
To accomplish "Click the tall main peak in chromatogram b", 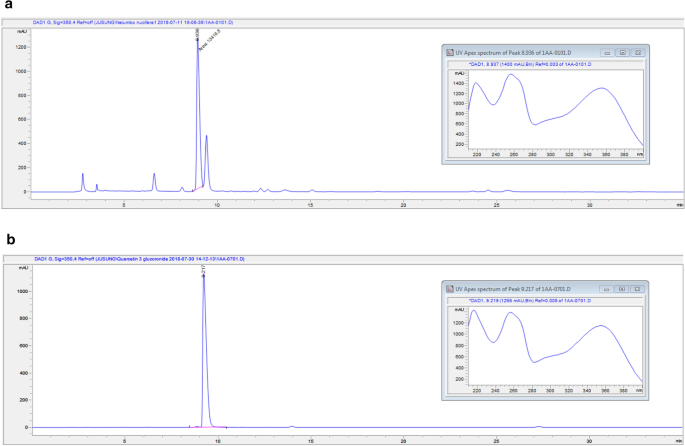I will click(204, 349).
